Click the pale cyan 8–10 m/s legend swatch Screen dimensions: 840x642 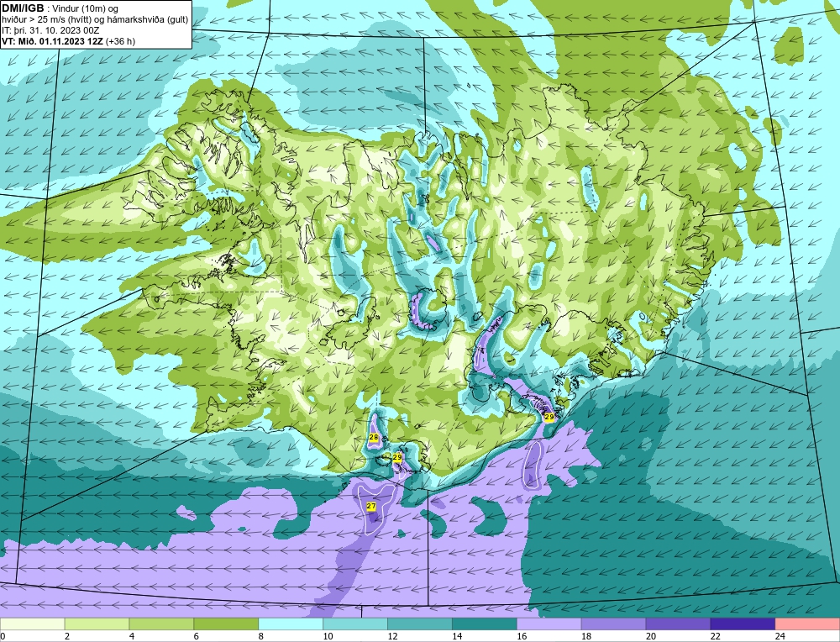[x=291, y=624]
